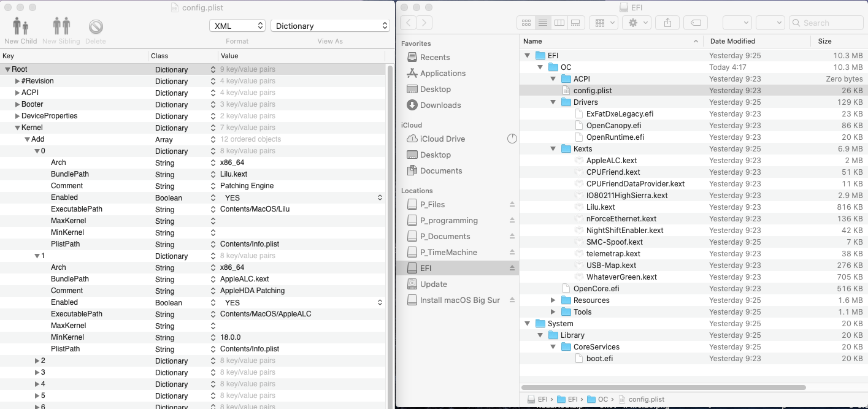Switch Finder to icon view

(526, 23)
